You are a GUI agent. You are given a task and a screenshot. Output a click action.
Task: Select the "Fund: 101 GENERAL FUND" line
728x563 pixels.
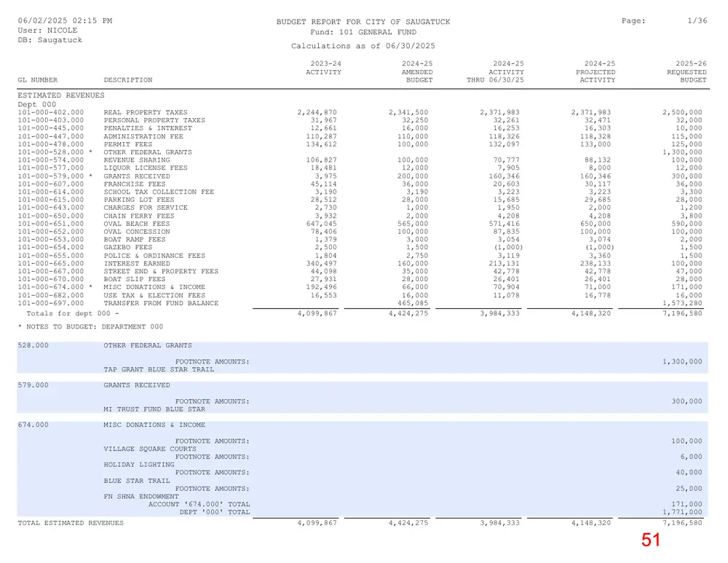pos(363,32)
